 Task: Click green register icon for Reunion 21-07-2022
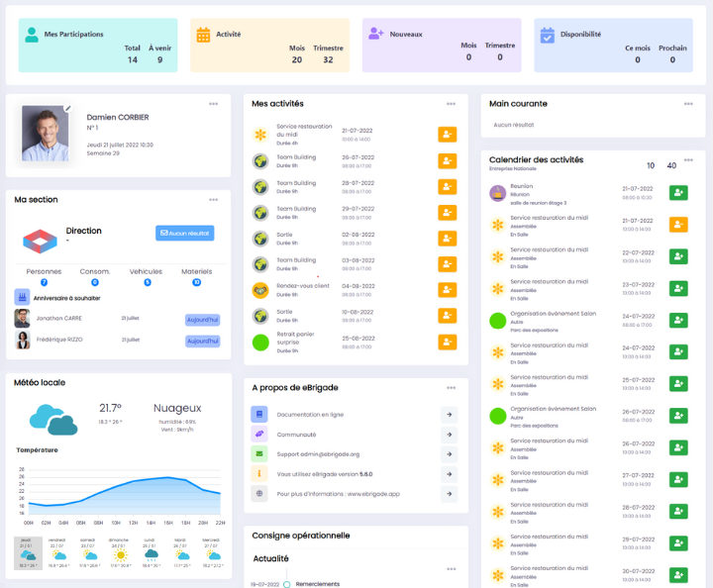point(678,193)
